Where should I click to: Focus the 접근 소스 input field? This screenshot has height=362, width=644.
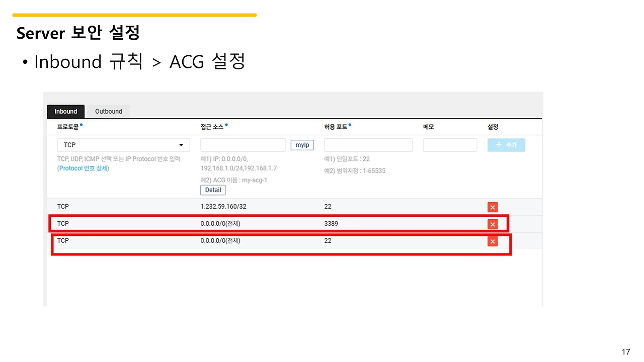click(x=243, y=145)
